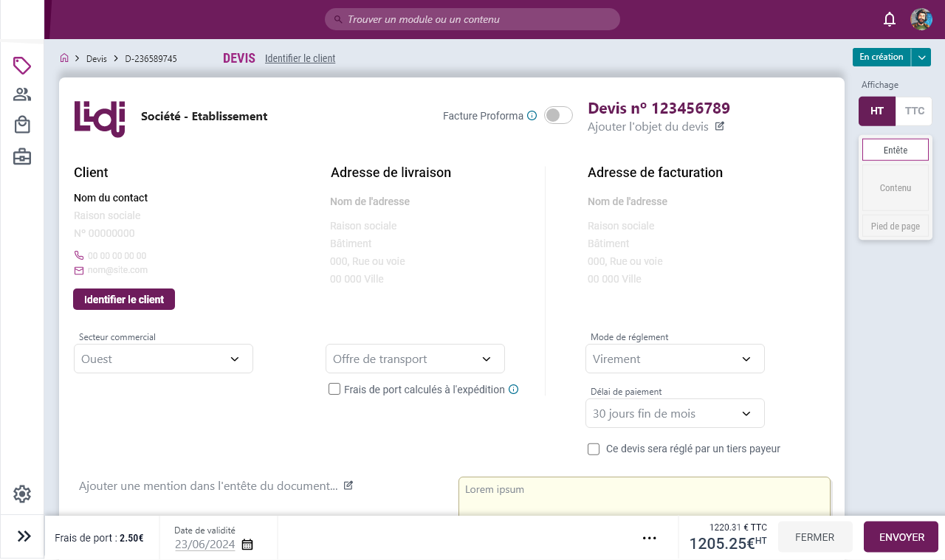
Task: Open settings gear in sidebar
Action: point(22,494)
